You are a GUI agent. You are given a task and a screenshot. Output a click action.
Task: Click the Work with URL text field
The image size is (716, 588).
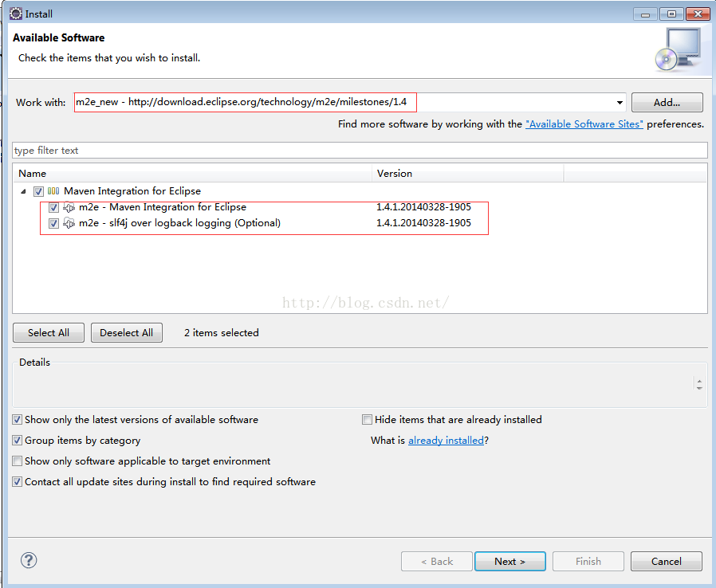coord(344,102)
